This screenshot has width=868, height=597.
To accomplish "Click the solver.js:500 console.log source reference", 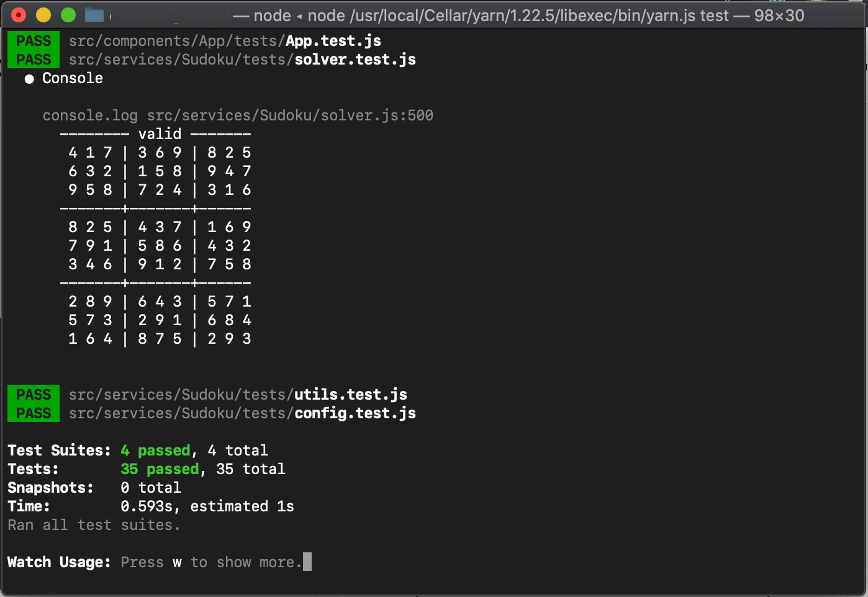I will pyautogui.click(x=290, y=115).
